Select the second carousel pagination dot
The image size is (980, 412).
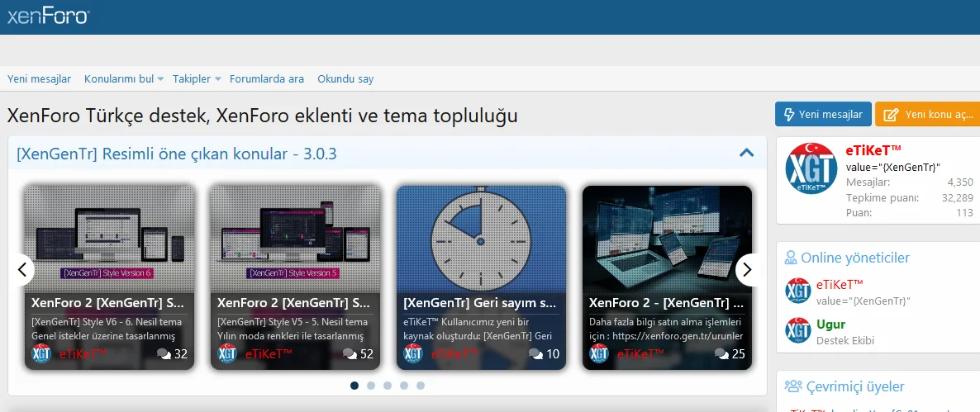(371, 386)
